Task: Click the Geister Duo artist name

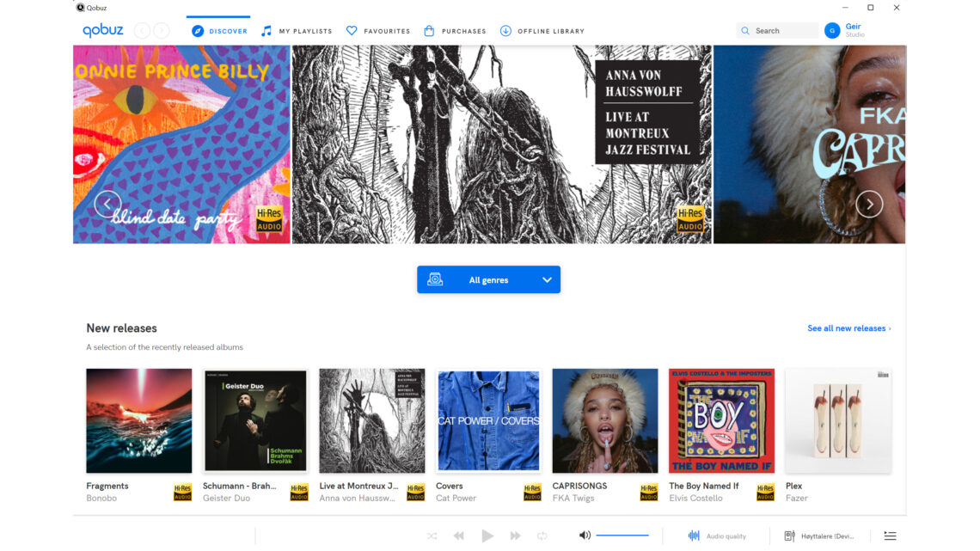Action: click(x=227, y=499)
